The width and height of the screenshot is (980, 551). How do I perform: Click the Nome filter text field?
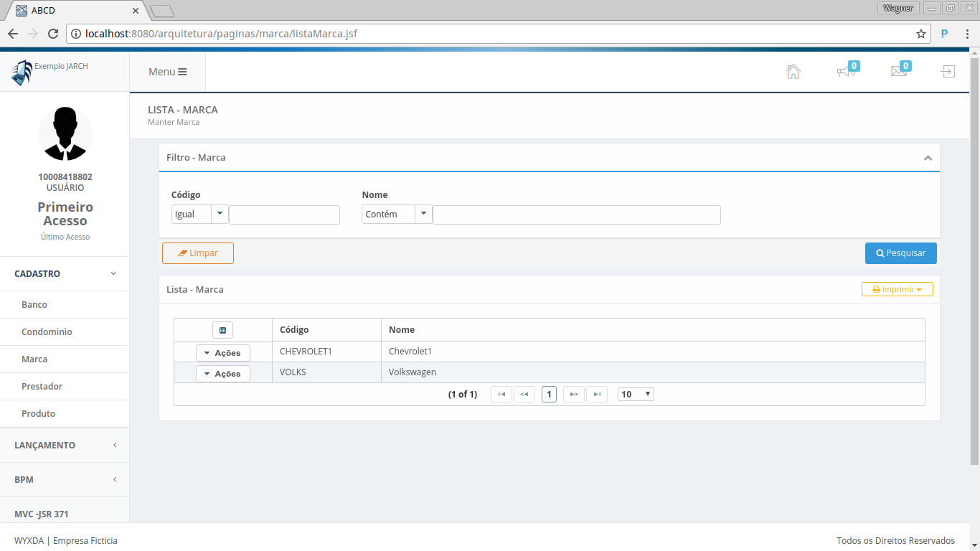tap(576, 215)
